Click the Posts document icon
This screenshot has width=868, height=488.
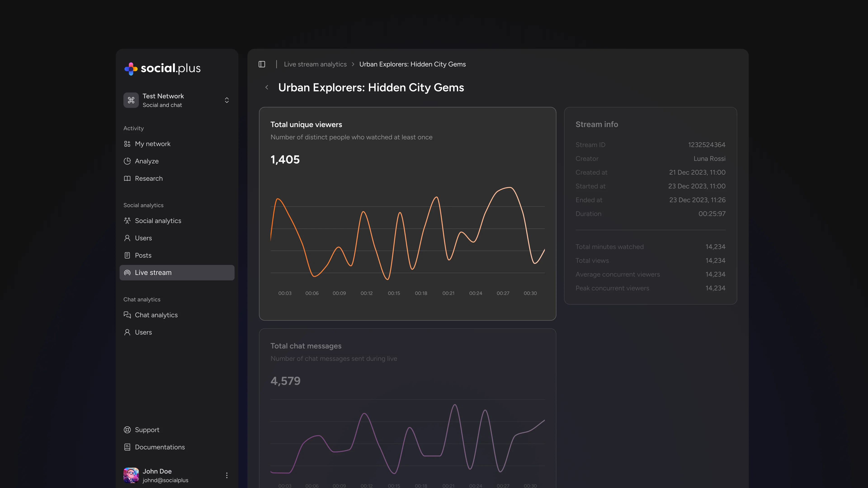127,255
